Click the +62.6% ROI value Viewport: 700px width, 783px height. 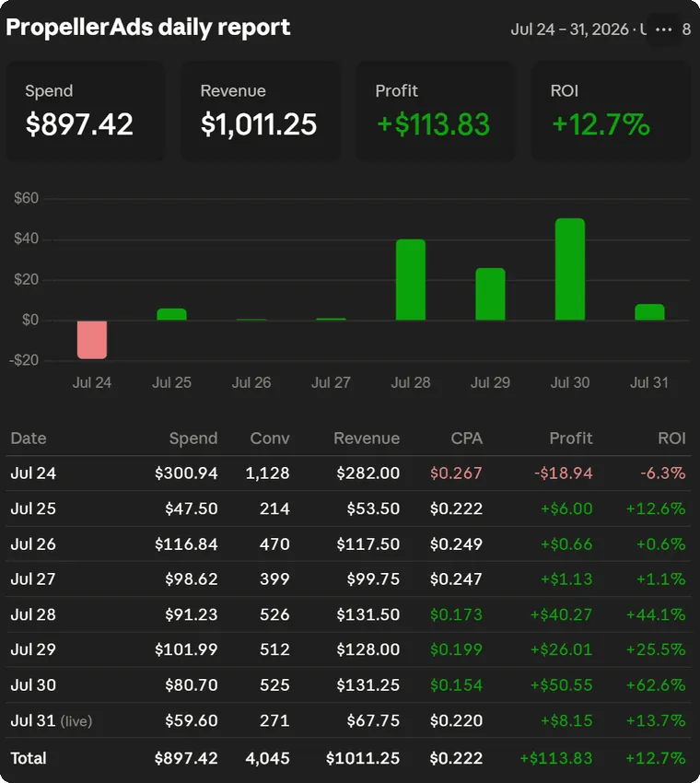click(656, 684)
